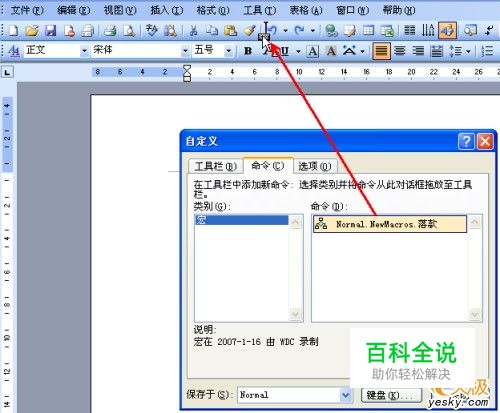Image resolution: width=500 pixels, height=413 pixels.
Task: Toggle Underline formatting
Action: pyautogui.click(x=284, y=51)
